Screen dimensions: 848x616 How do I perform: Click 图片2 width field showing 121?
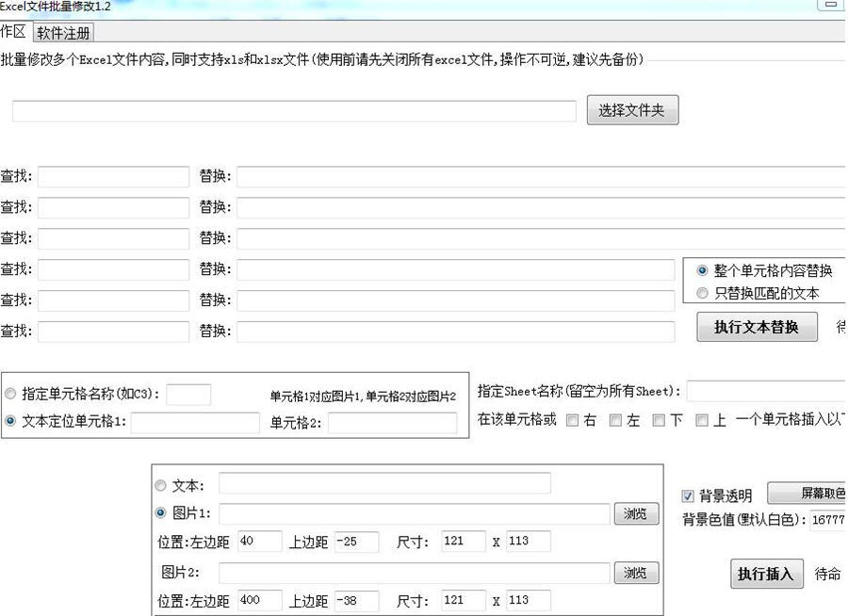click(463, 600)
